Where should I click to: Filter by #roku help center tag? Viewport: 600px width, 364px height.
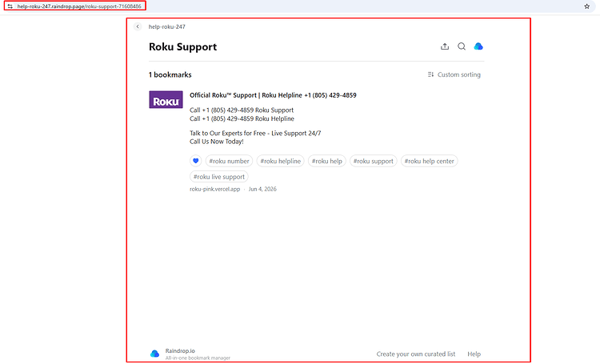point(429,161)
